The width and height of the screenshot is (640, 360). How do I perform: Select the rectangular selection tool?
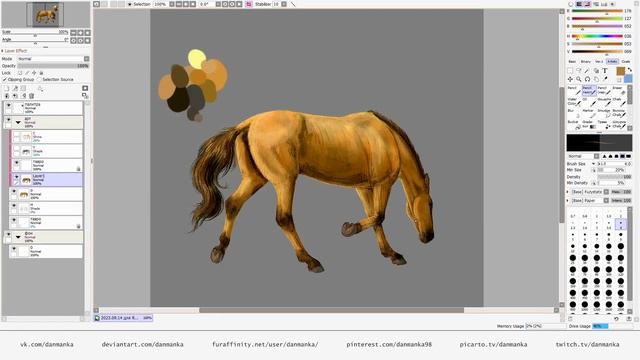tap(570, 71)
